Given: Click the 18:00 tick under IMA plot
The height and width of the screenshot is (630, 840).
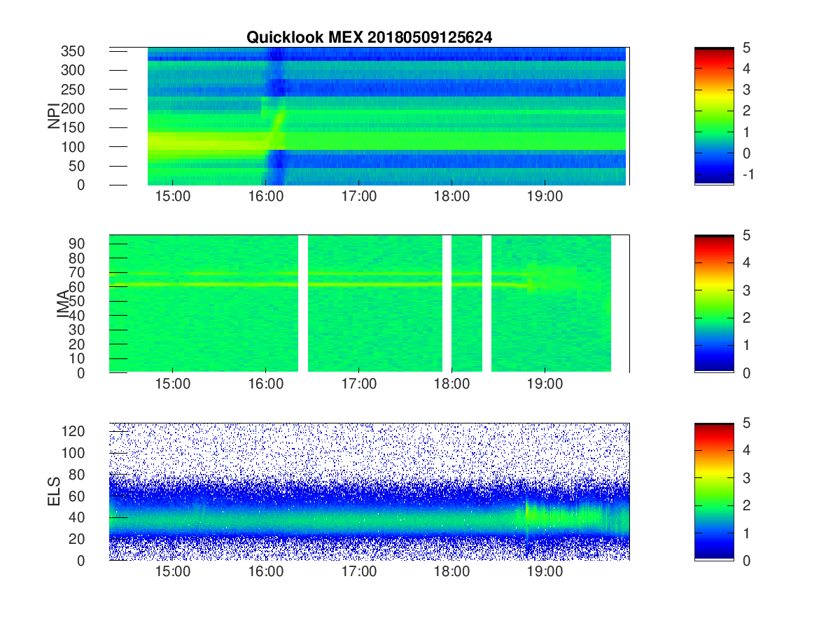Looking at the screenshot, I should pyautogui.click(x=452, y=384).
